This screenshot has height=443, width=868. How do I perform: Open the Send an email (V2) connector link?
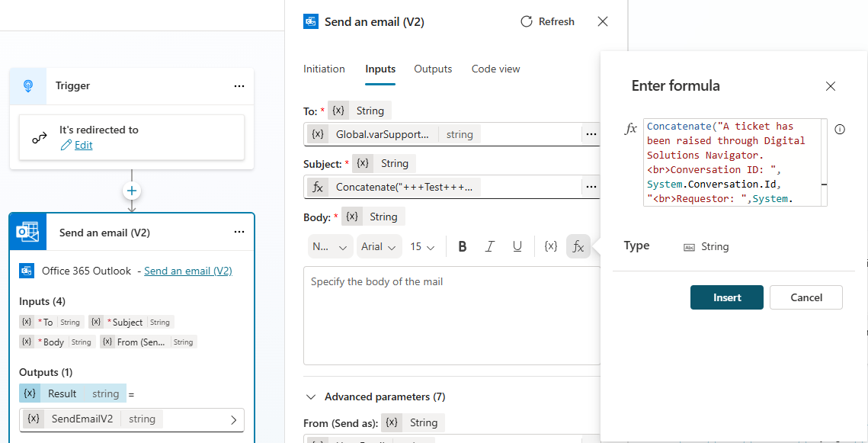pyautogui.click(x=188, y=271)
